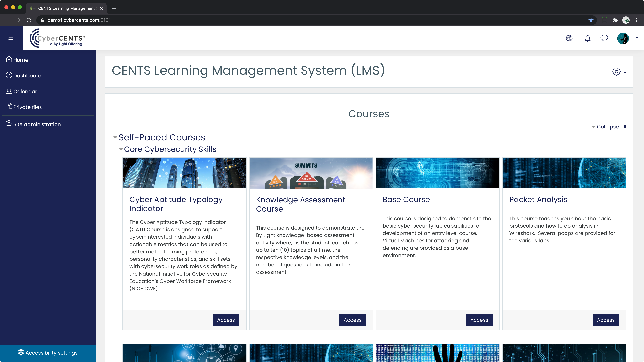
Task: Collapse all course categories
Action: point(609,127)
